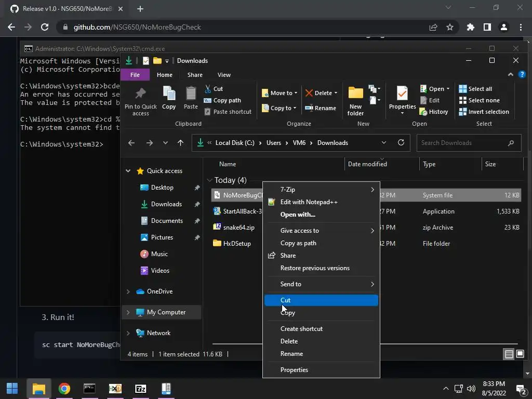Open recent locations dropdown arrow
Image resolution: width=532 pixels, height=399 pixels.
(x=165, y=143)
